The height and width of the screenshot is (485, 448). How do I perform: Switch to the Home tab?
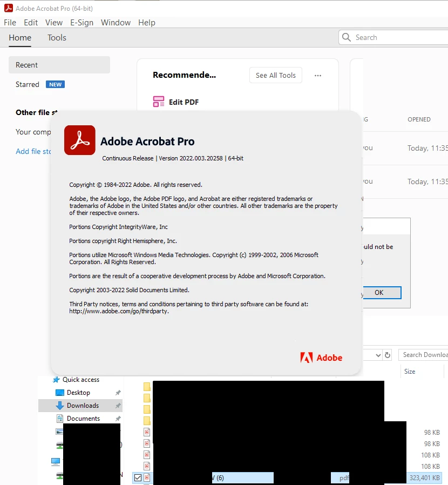click(x=20, y=38)
